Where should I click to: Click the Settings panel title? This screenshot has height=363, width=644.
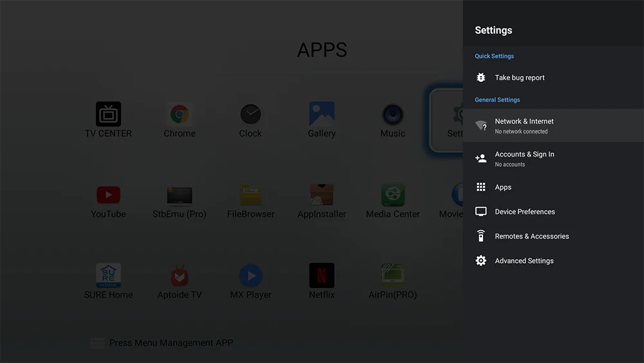pos(493,30)
